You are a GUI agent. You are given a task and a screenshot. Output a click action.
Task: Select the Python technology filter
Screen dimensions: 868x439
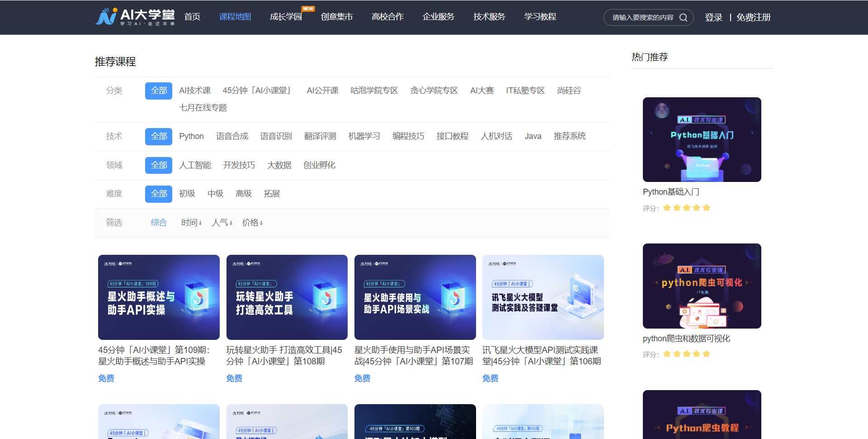191,136
